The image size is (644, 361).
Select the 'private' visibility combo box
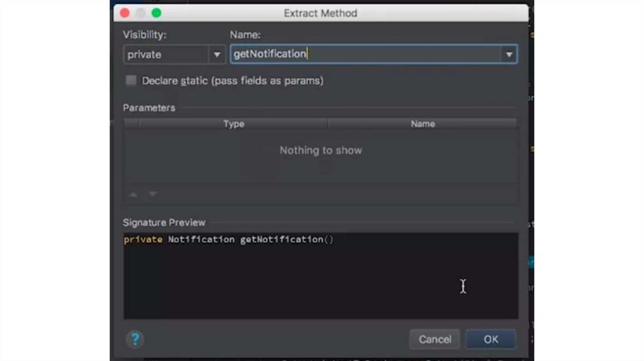167,55
